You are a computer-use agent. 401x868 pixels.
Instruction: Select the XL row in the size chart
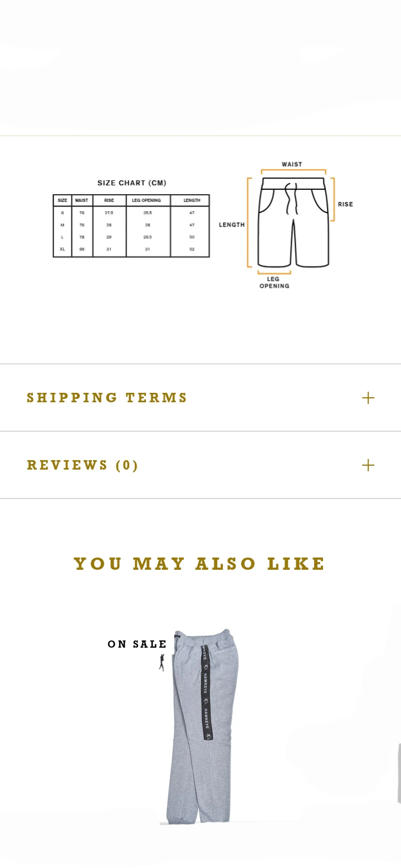(x=131, y=249)
